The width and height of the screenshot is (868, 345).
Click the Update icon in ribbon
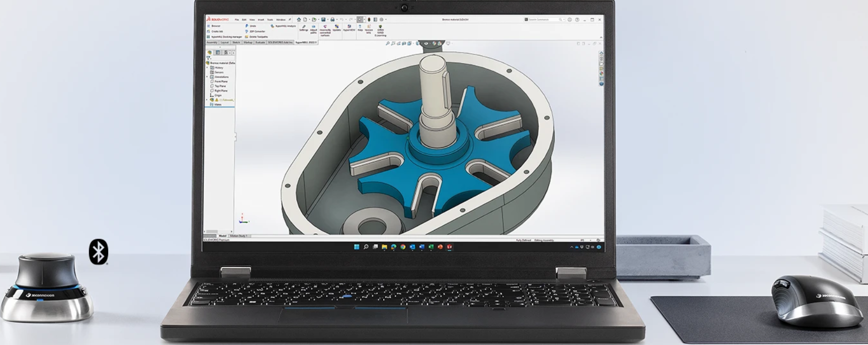[x=336, y=27]
